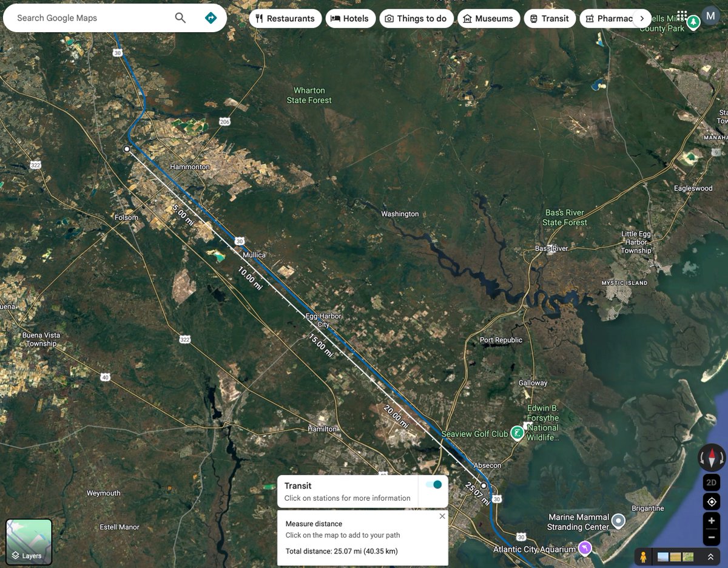Click the Egg Harbor City label
Screen dimensions: 728x568
tap(323, 320)
